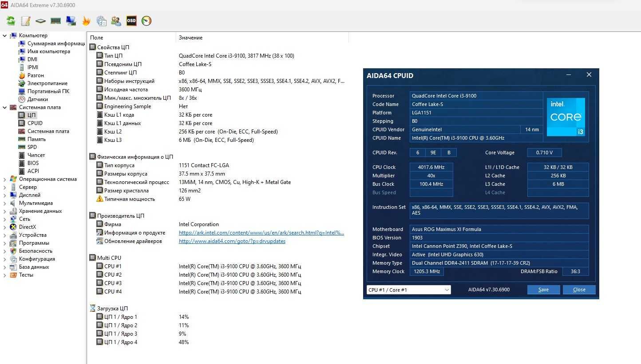641x364 pixels.
Task: Expand the DirectX tree node
Action: click(x=4, y=227)
